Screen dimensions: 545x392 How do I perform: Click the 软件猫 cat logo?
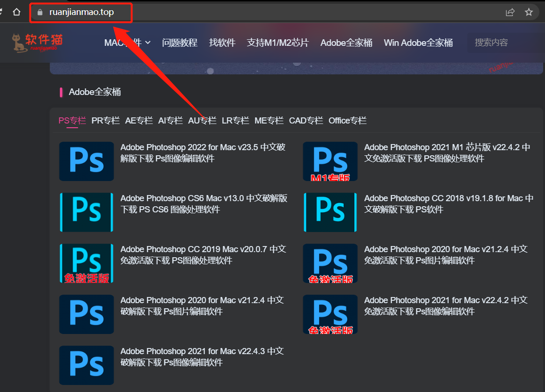pyautogui.click(x=37, y=43)
